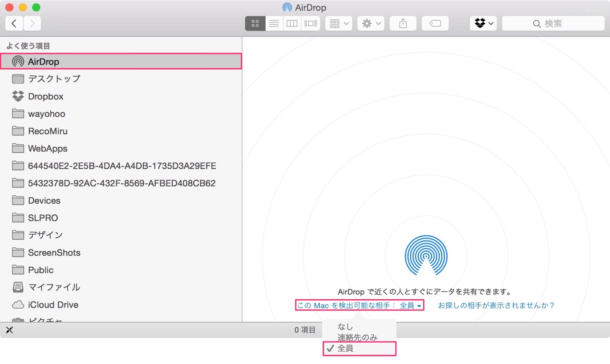The height and width of the screenshot is (364, 610).
Task: Click the よく使う項目 sidebar header
Action: tap(28, 46)
